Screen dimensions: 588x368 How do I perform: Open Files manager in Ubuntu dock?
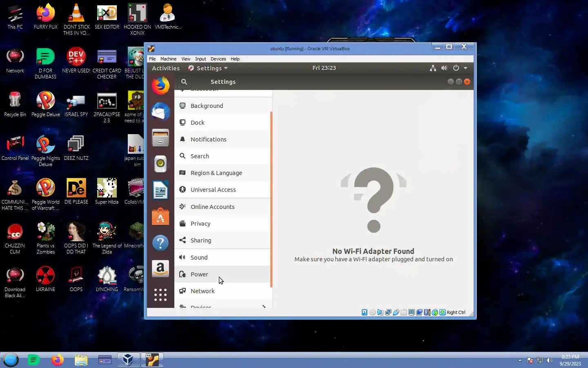[x=160, y=138]
